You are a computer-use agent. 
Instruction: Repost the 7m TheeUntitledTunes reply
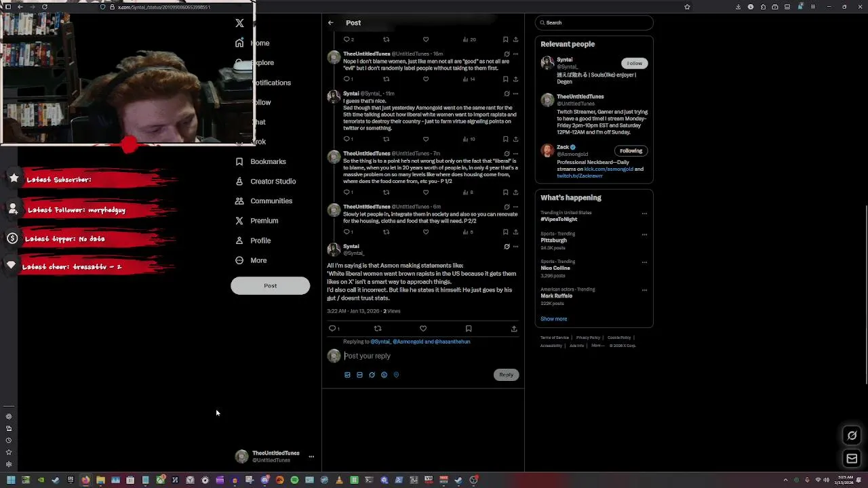[386, 192]
